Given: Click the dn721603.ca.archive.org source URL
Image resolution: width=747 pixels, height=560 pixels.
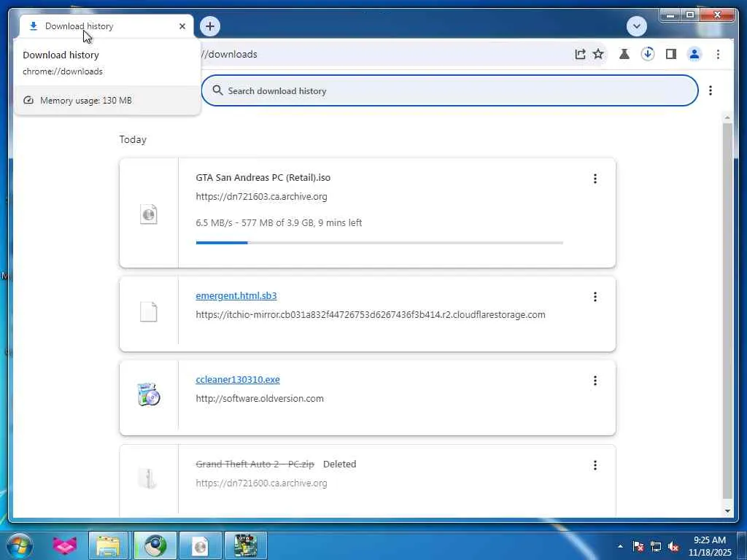Looking at the screenshot, I should (262, 197).
